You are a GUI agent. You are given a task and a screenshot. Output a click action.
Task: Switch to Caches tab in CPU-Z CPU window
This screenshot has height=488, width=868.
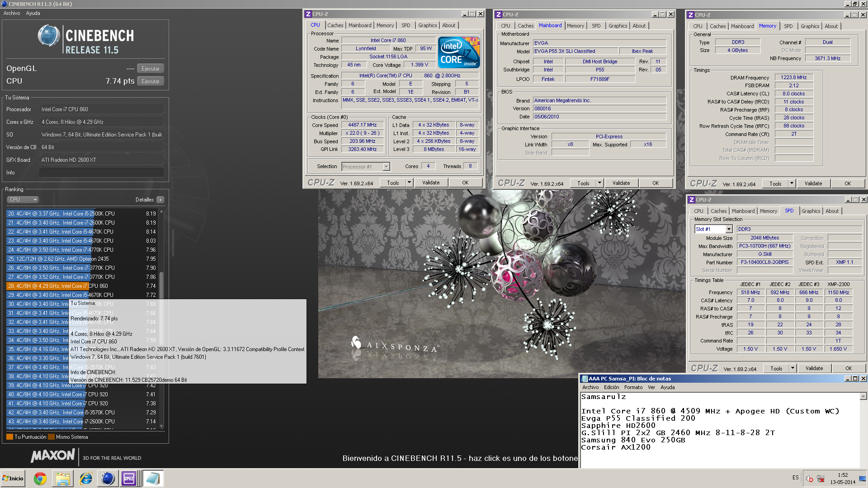pyautogui.click(x=335, y=25)
